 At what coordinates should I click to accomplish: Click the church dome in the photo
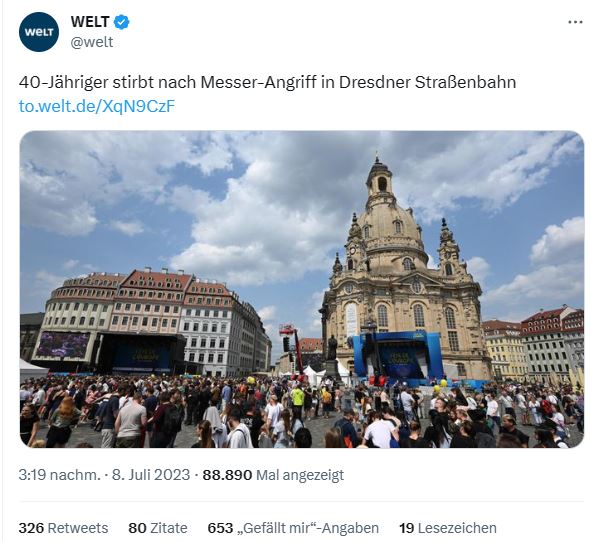click(392, 236)
